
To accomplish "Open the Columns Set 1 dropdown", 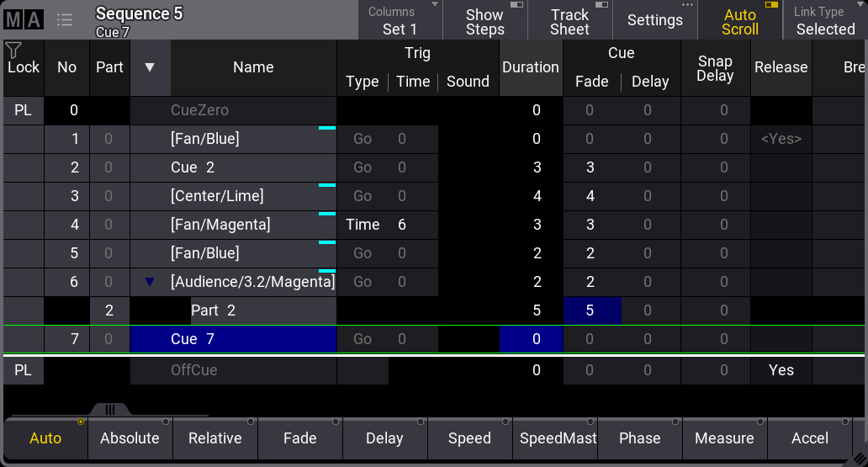I will 400,21.
